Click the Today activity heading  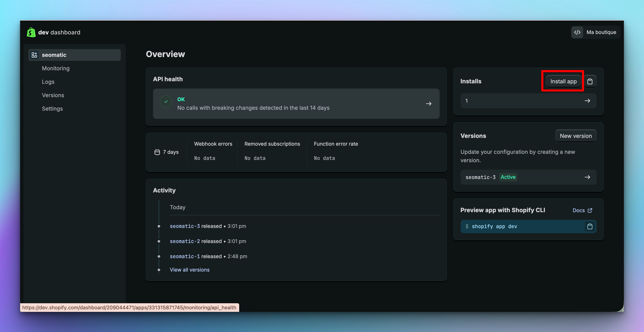178,207
